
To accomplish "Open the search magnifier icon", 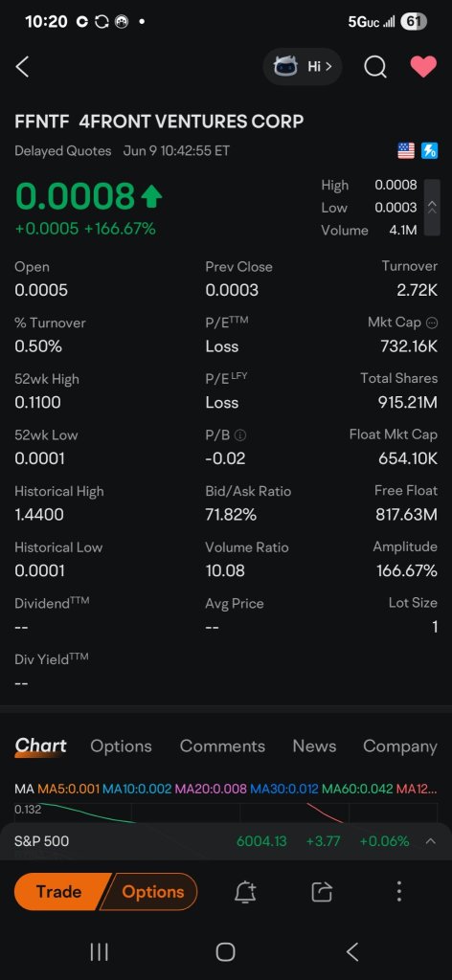I will (x=375, y=67).
